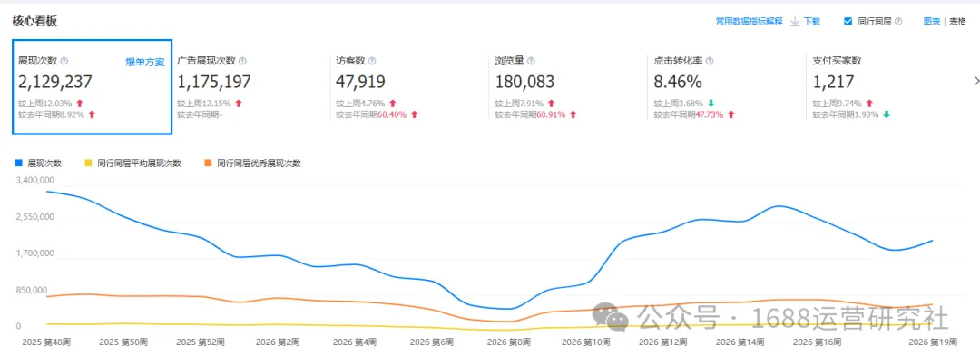Select the 广告展现次数 metric card
Viewport: 980px width, 357px height.
(250, 87)
